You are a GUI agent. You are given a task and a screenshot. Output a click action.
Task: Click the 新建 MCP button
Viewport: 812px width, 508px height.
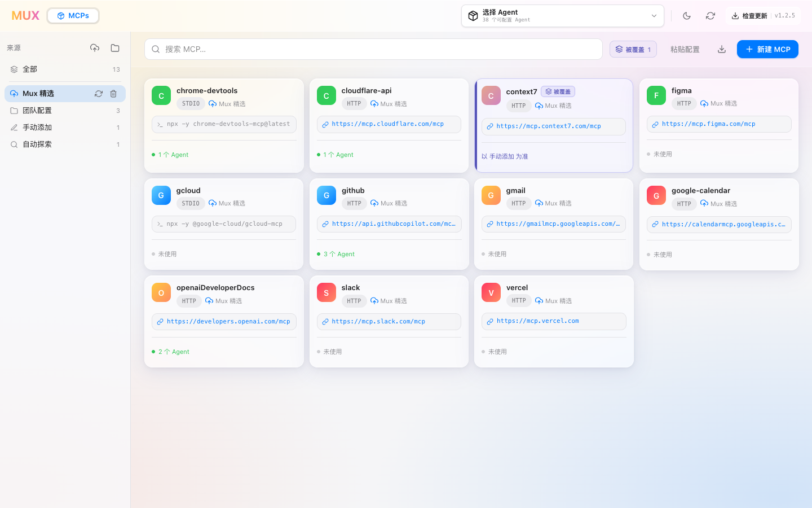767,49
